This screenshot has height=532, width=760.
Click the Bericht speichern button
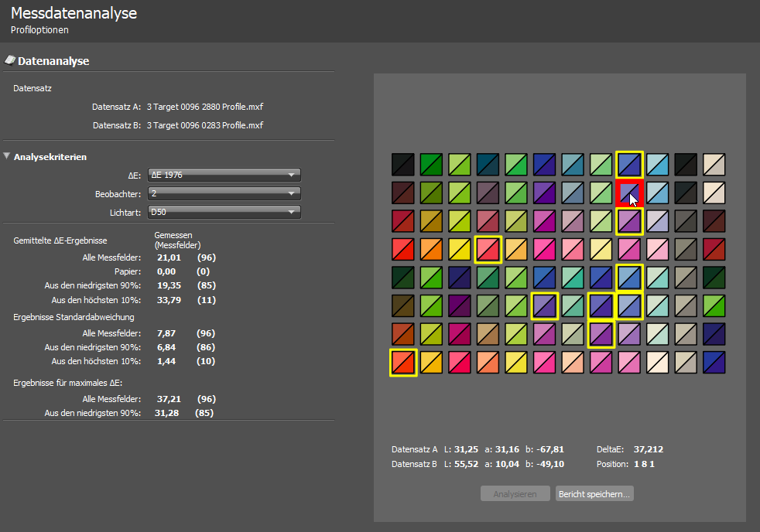[x=594, y=493]
